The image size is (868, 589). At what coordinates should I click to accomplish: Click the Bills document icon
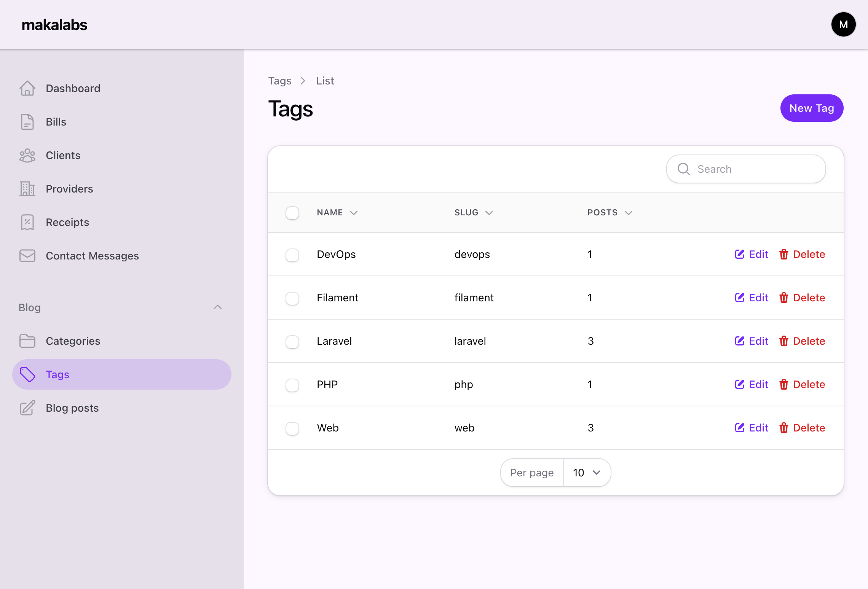(x=27, y=122)
